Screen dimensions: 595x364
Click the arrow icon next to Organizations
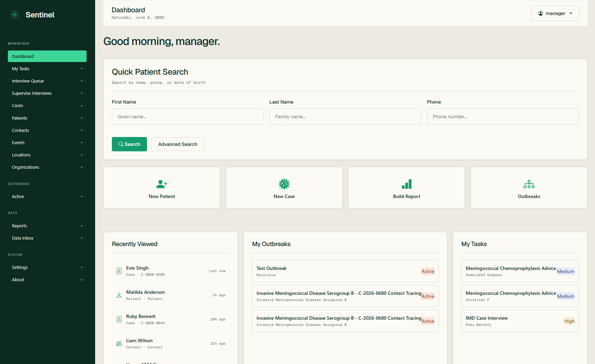click(x=81, y=167)
